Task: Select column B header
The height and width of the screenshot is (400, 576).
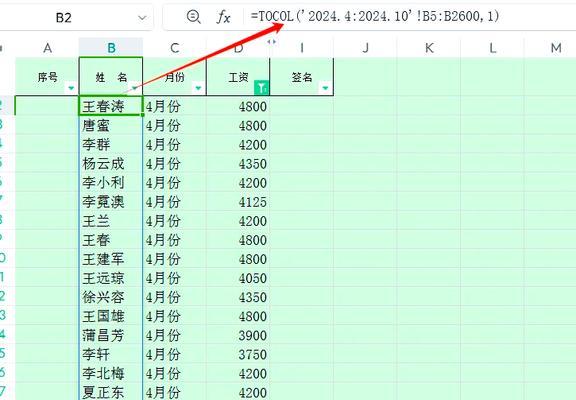Action: [111, 48]
